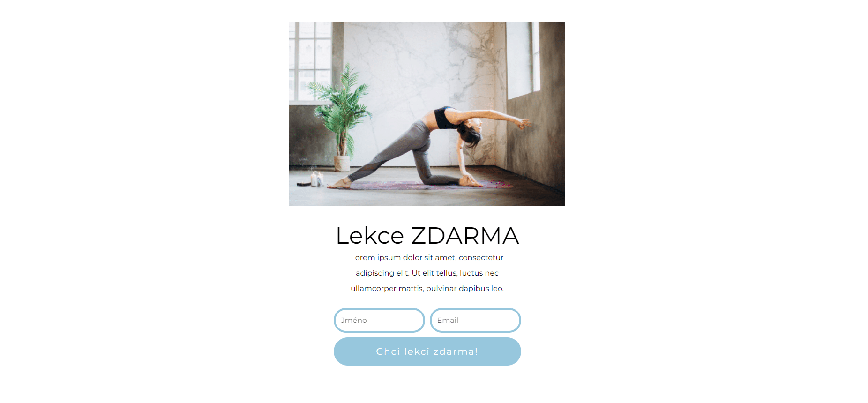Click the candles on the studio floor
The image size is (868, 403).
(317, 179)
